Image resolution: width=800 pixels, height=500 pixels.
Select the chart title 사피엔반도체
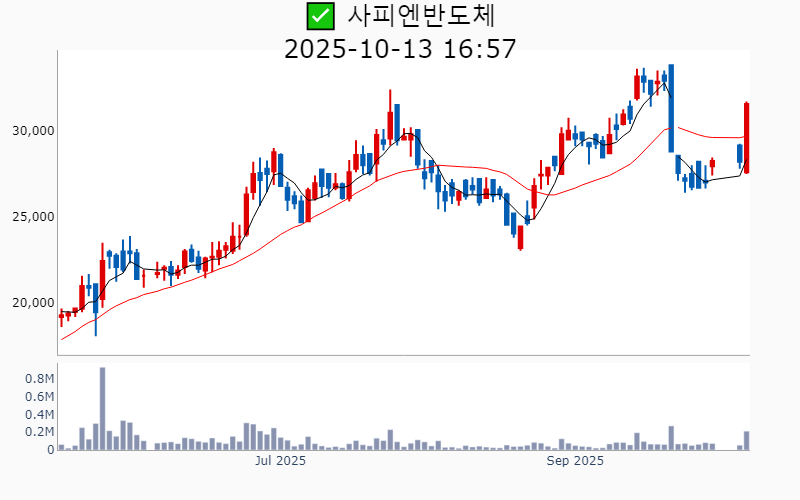[x=421, y=16]
